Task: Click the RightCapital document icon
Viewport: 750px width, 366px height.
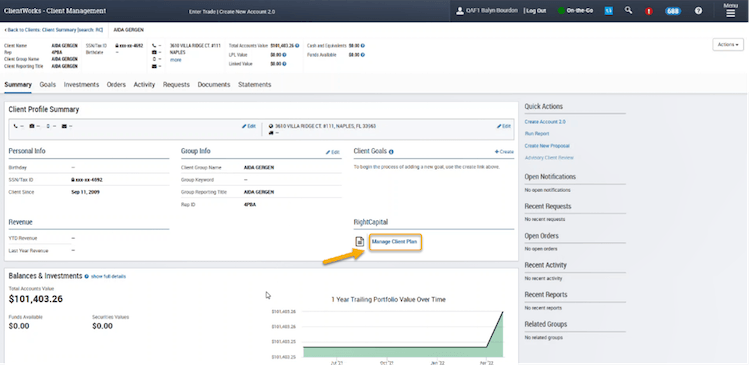Action: [360, 242]
